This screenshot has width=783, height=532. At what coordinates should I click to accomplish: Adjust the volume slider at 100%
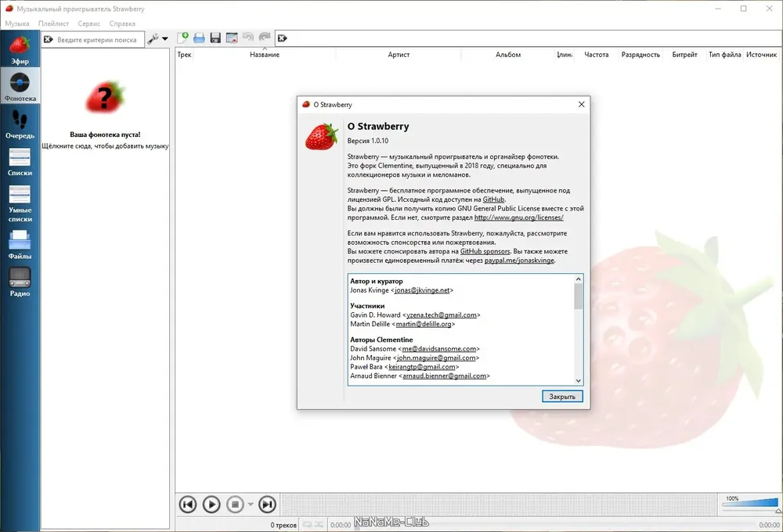[750, 503]
